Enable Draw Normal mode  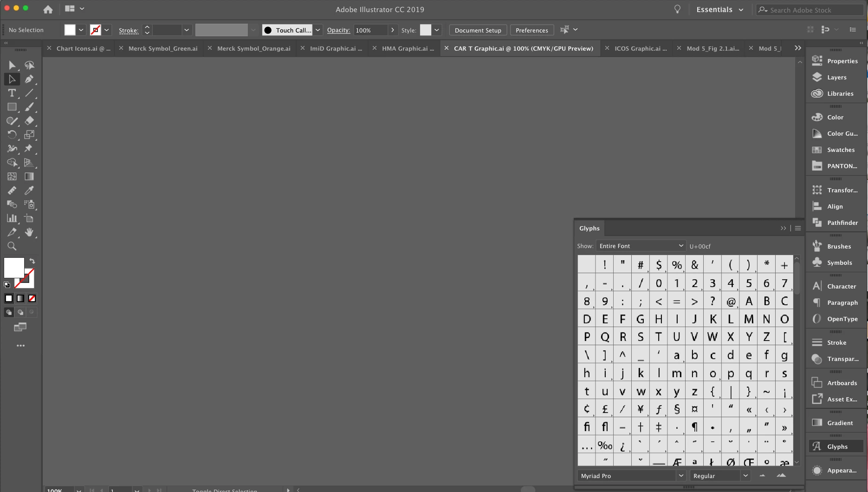pos(9,312)
